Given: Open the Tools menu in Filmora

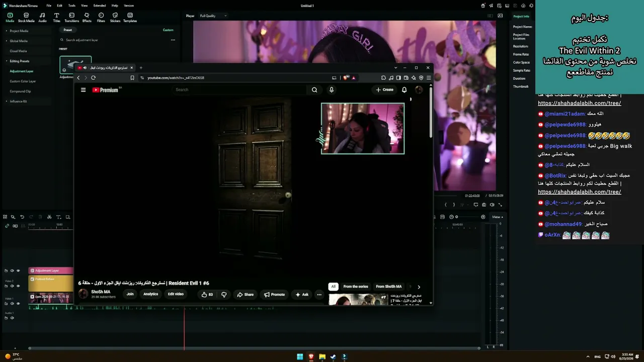Looking at the screenshot, I should click(x=72, y=6).
